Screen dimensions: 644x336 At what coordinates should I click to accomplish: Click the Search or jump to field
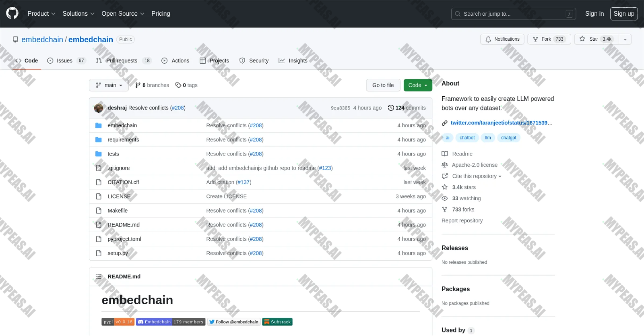[x=514, y=14]
